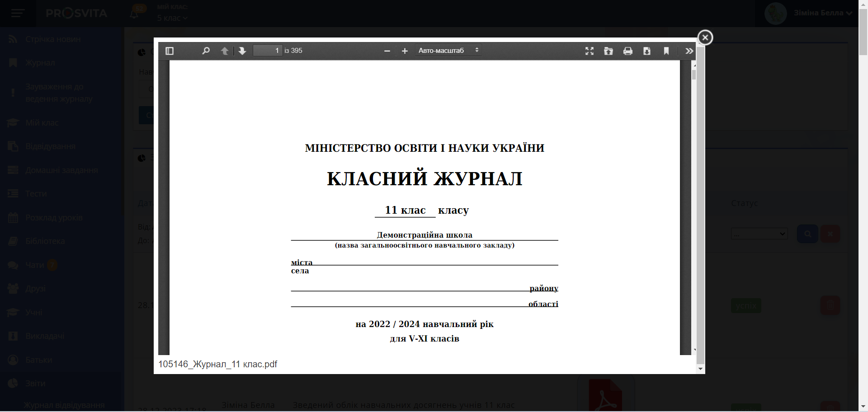Open the find in document search

(206, 51)
